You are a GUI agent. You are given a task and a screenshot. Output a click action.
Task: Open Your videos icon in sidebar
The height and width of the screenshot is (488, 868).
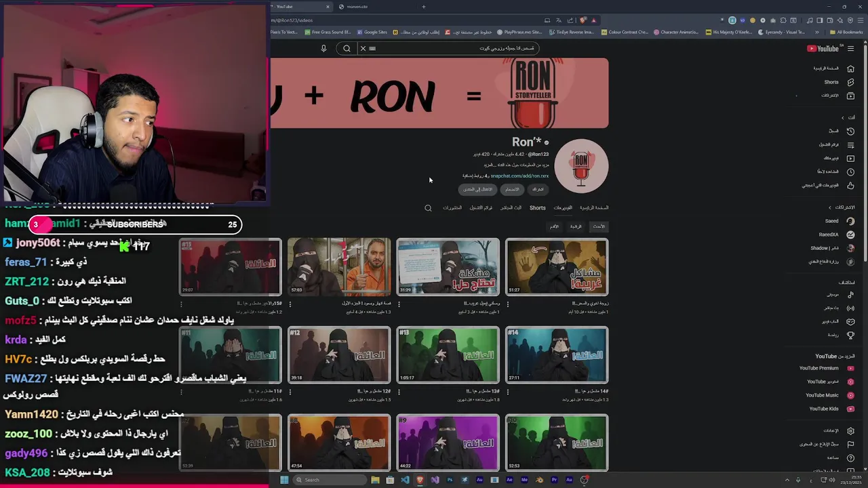point(850,158)
